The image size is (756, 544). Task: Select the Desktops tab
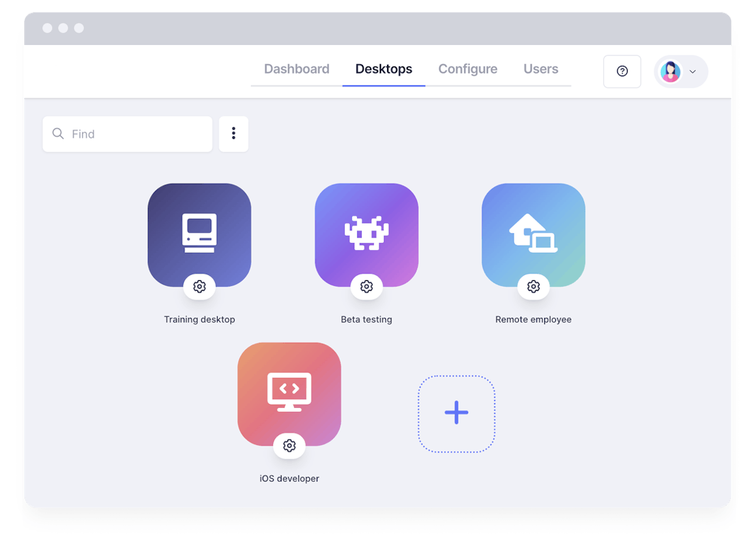pos(384,69)
